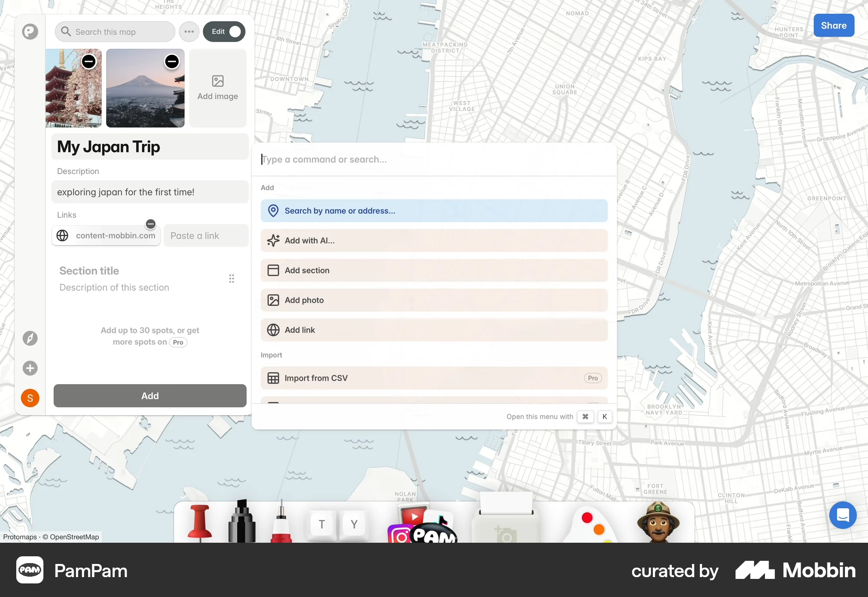Open the compass navigation icon in left sidebar
Viewport: 868px width, 597px height.
pos(30,338)
